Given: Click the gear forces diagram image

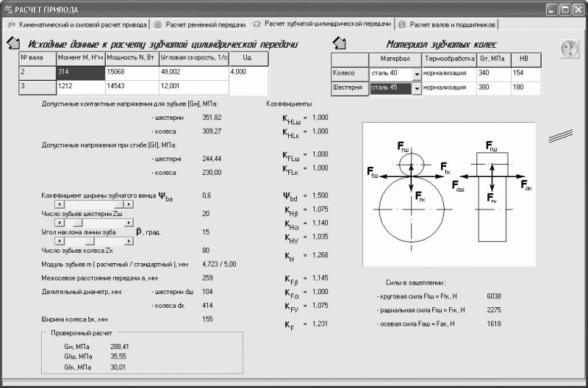Looking at the screenshot, I should click(x=449, y=194).
